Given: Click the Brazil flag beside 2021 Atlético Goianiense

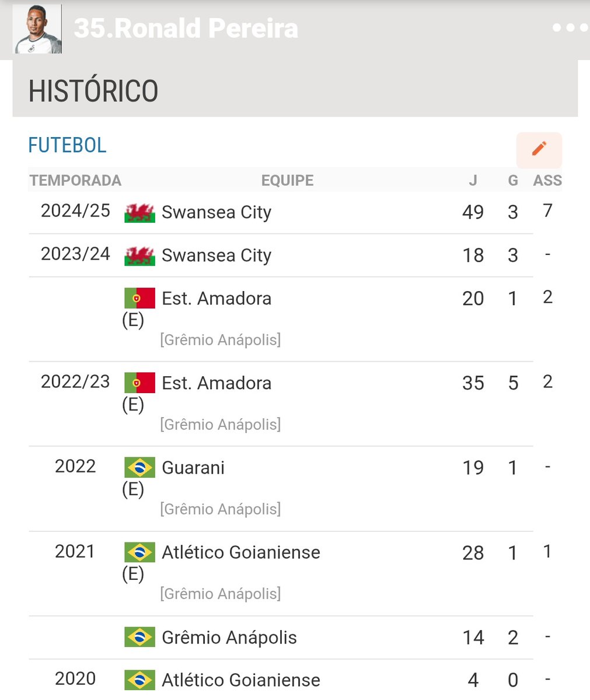Looking at the screenshot, I should coord(139,552).
